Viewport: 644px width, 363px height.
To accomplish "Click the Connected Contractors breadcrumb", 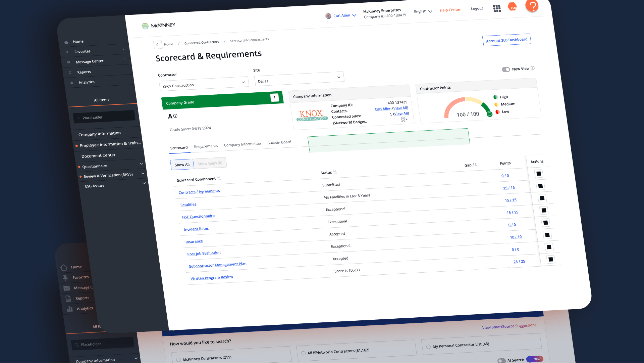I will pyautogui.click(x=201, y=43).
